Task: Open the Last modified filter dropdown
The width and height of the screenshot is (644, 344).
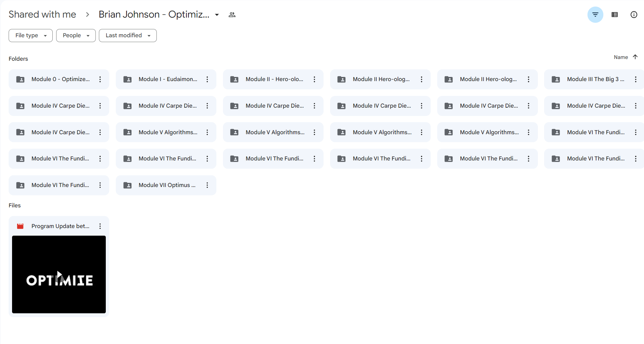Action: (128, 36)
